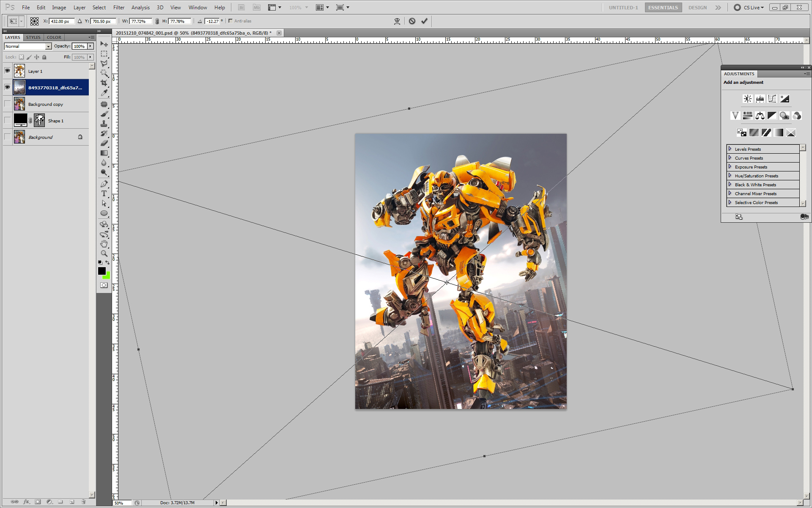Viewport: 812px width, 508px height.
Task: Add a Curves adjustment
Action: pyautogui.click(x=772, y=99)
